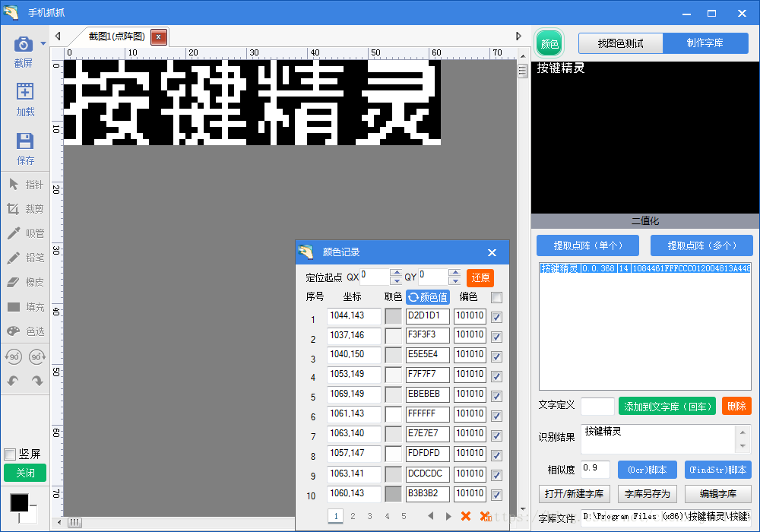Click the 保存 save disk icon
The height and width of the screenshot is (532, 760).
click(25, 141)
